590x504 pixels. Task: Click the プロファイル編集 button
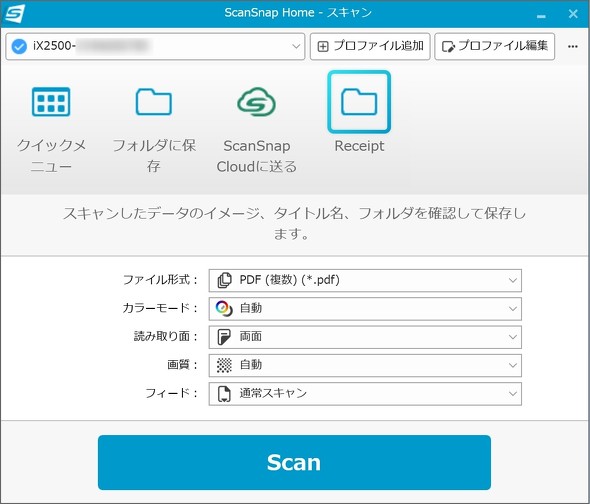[494, 46]
